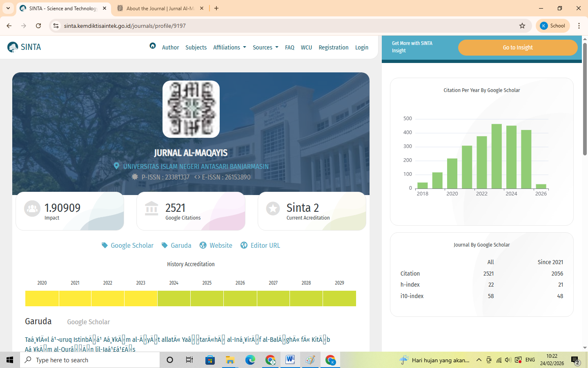The width and height of the screenshot is (588, 368).
Task: Go forward in browser history
Action: (x=24, y=26)
